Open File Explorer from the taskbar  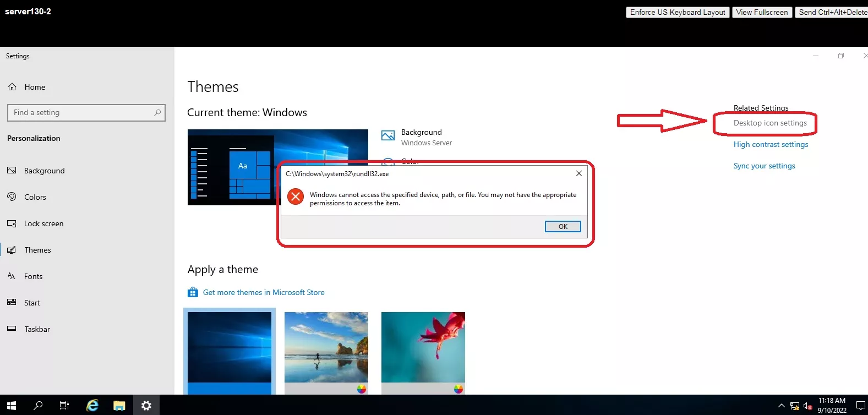[x=119, y=406]
